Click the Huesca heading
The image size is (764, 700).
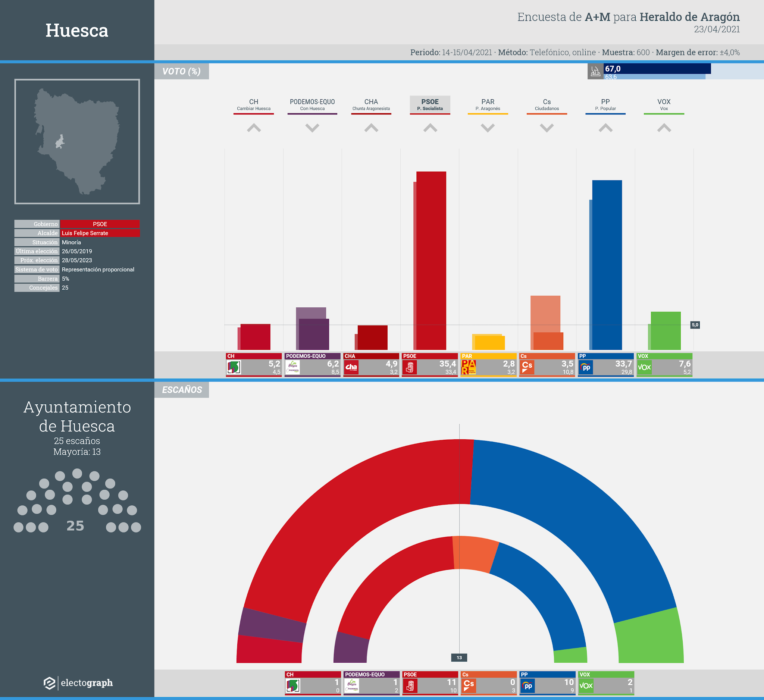pos(77,30)
